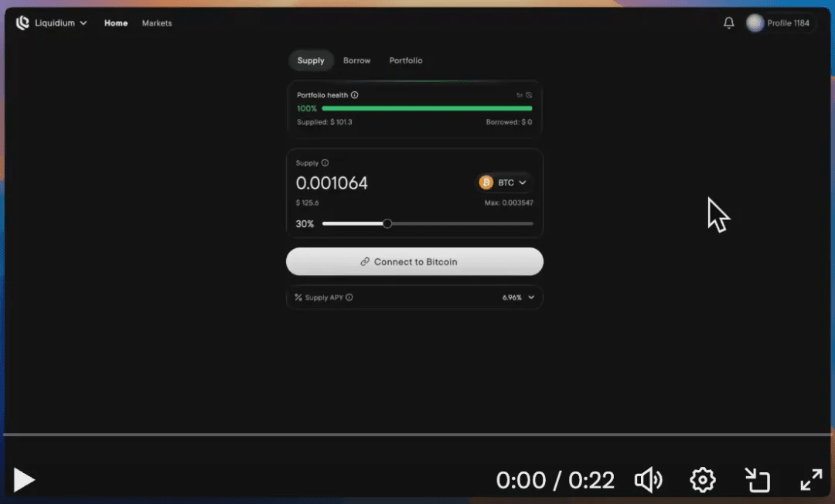Click the Supply info icon
Image resolution: width=835 pixels, height=504 pixels.
pyautogui.click(x=325, y=163)
